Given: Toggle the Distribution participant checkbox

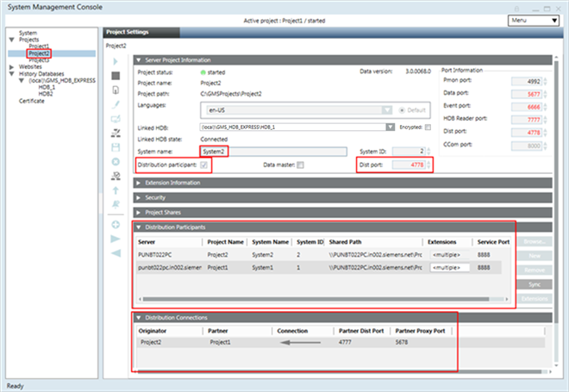Looking at the screenshot, I should [204, 165].
